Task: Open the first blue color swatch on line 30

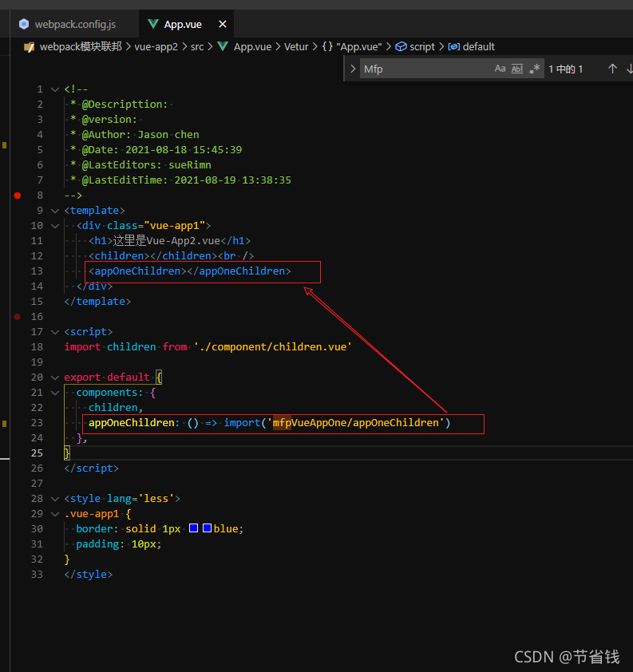Action: pyautogui.click(x=193, y=528)
